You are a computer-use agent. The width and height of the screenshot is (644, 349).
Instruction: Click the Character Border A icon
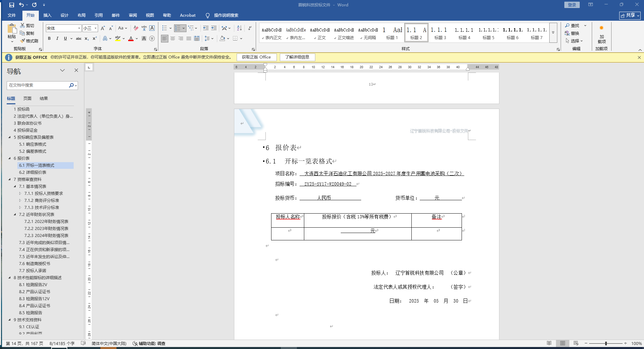point(152,28)
